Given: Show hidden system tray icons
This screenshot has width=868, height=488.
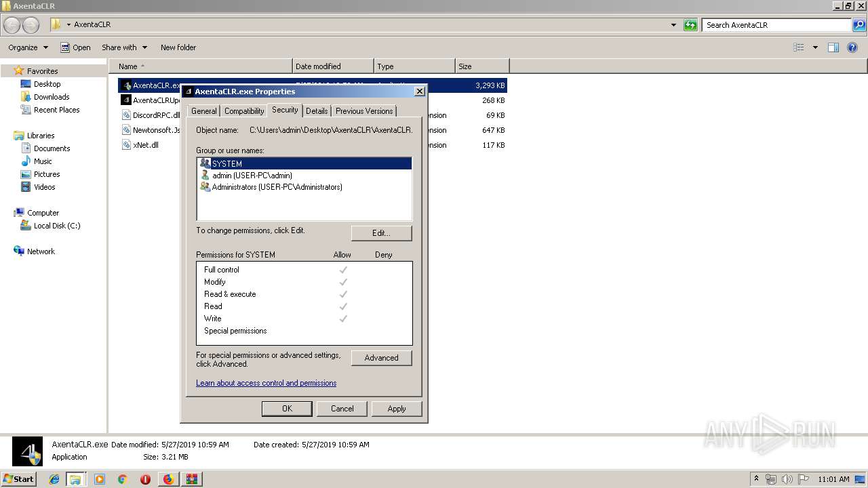Looking at the screenshot, I should click(x=757, y=479).
